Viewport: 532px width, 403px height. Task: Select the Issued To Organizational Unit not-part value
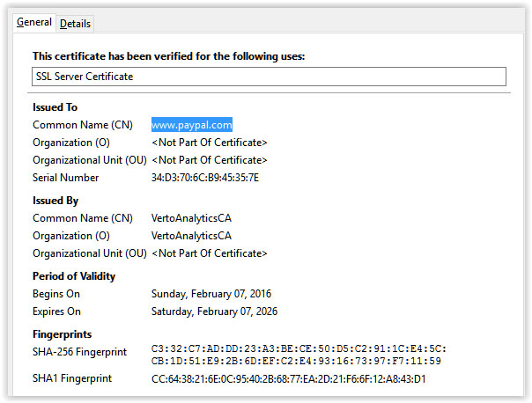210,160
